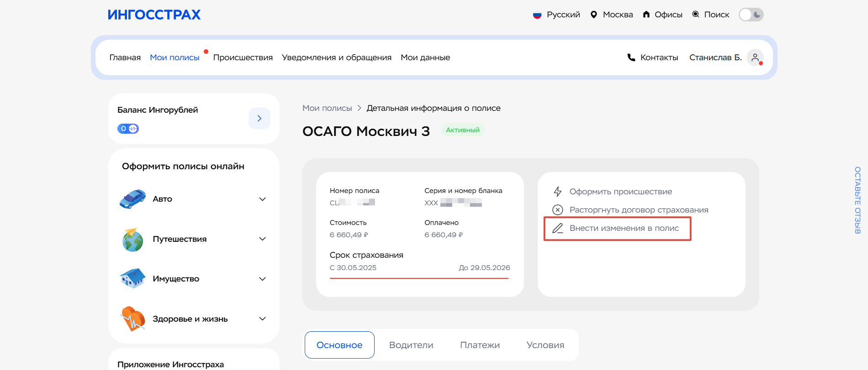Switch to the Водители tab

411,345
